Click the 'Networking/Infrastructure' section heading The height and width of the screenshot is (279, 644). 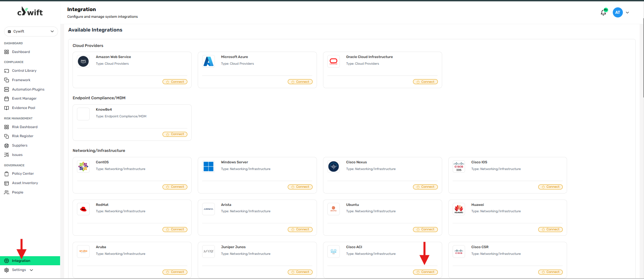99,151
